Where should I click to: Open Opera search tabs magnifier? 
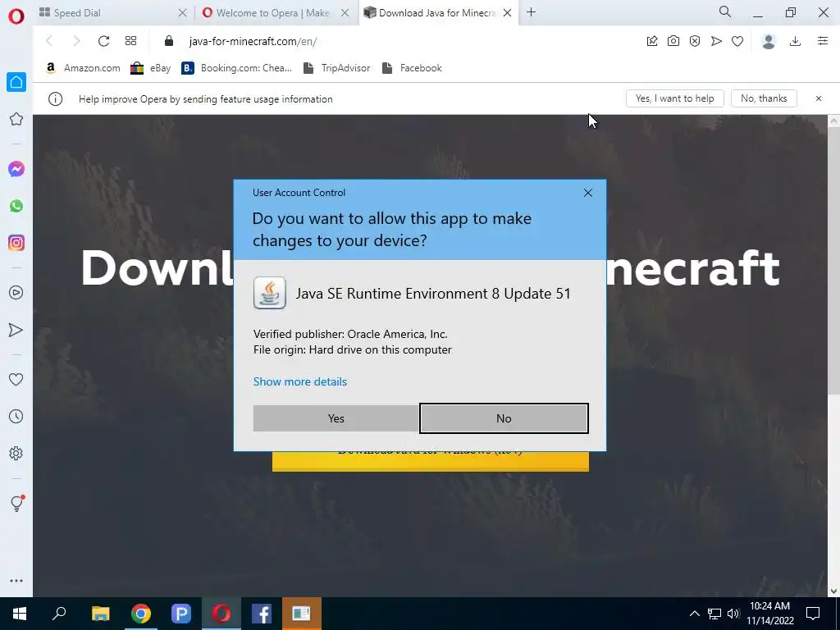click(x=725, y=11)
